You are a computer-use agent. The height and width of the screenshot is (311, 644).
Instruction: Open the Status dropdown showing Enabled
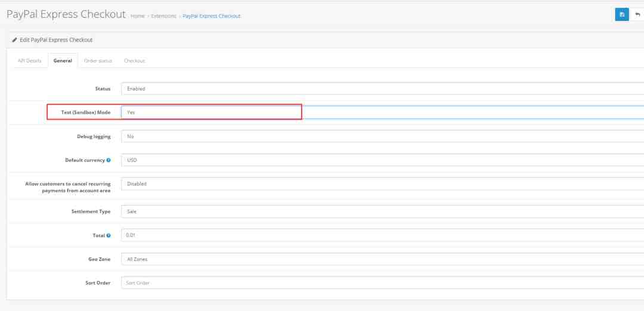(382, 89)
